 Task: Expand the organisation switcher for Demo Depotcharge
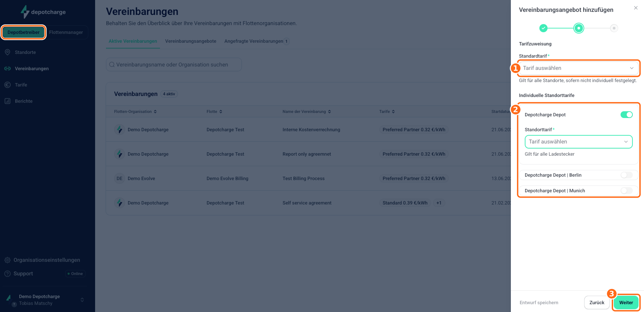tap(82, 300)
